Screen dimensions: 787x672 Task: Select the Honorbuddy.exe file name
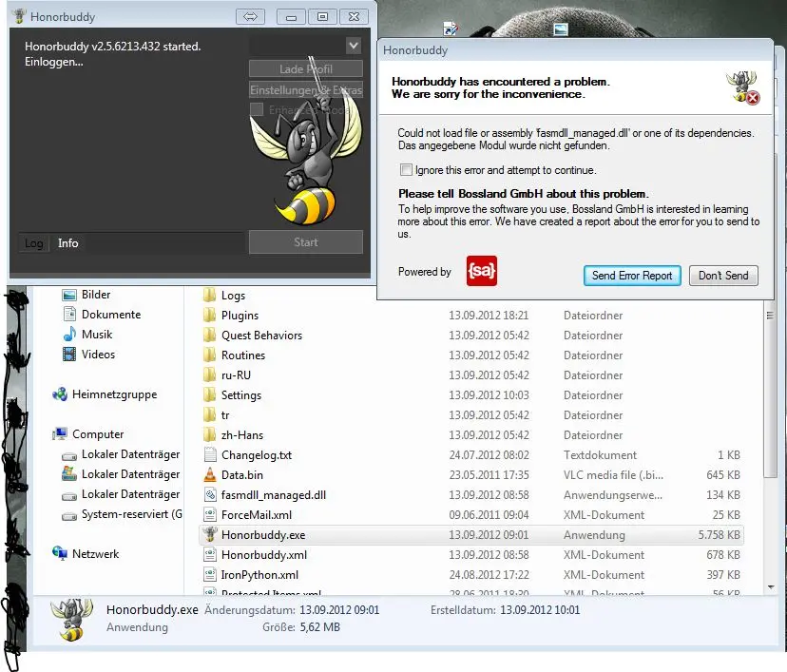263,535
